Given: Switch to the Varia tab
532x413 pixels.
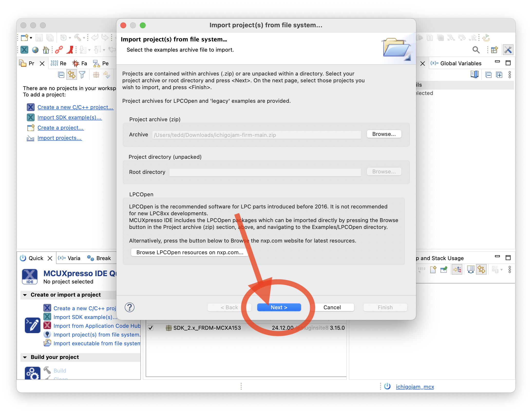Looking at the screenshot, I should pos(69,258).
